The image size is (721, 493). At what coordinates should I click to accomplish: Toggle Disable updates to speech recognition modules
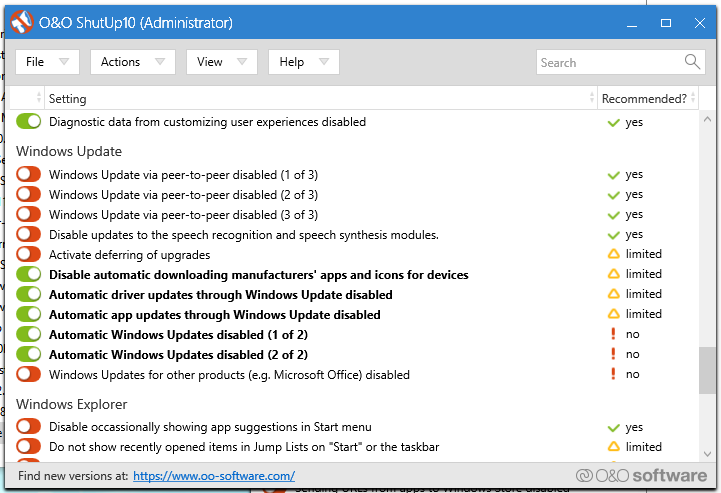[29, 234]
